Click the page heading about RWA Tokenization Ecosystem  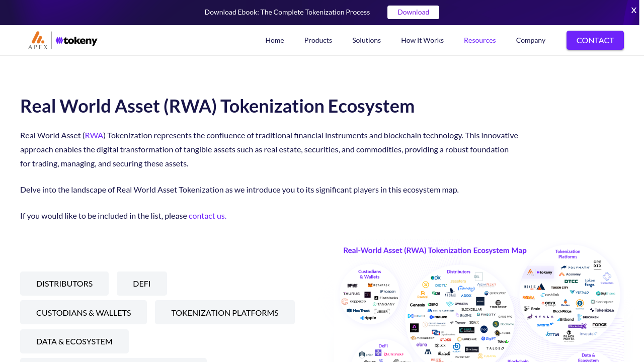point(217,106)
